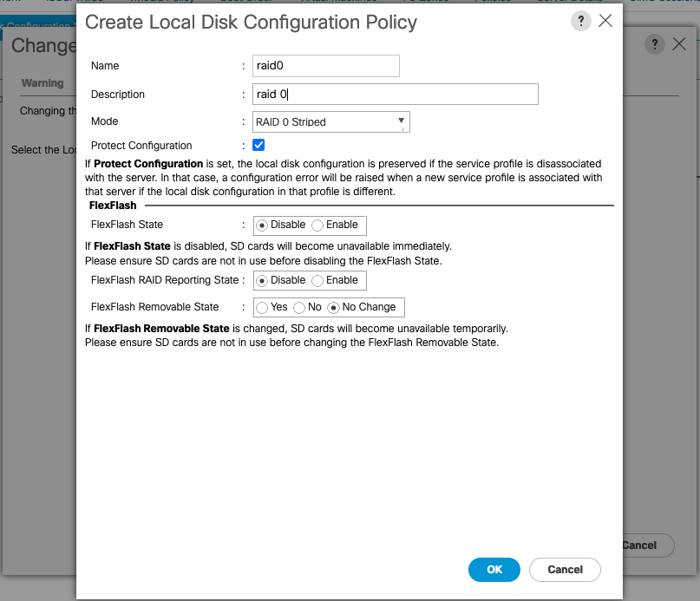Set FlexFlash RAID Reporting State to Enable
This screenshot has width=700, height=601.
(317, 281)
